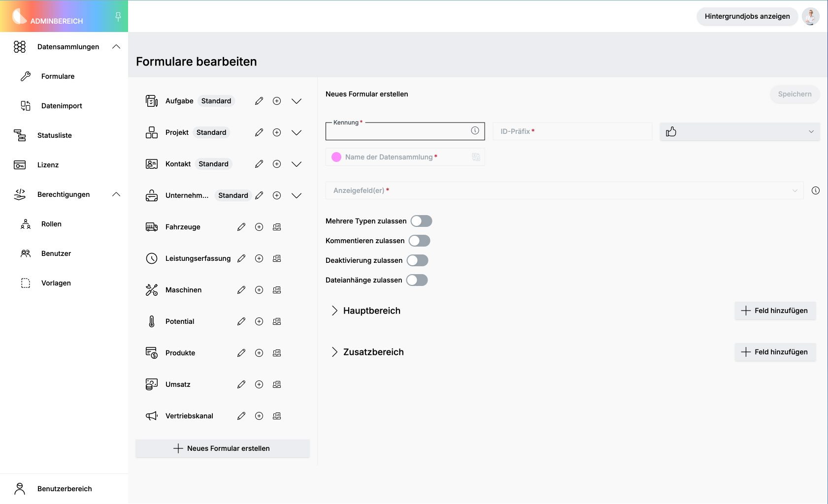Pick the pink color swatch for Datensammlung
Screen dimensions: 828x504
click(x=336, y=157)
